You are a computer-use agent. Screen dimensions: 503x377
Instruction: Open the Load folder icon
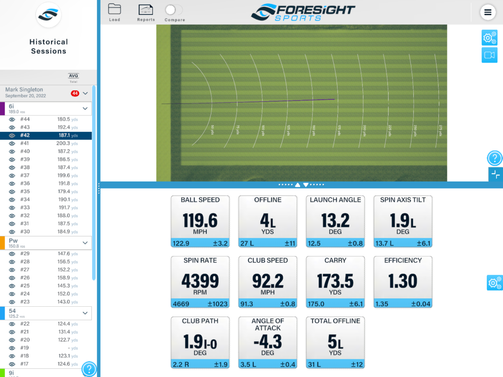[114, 9]
